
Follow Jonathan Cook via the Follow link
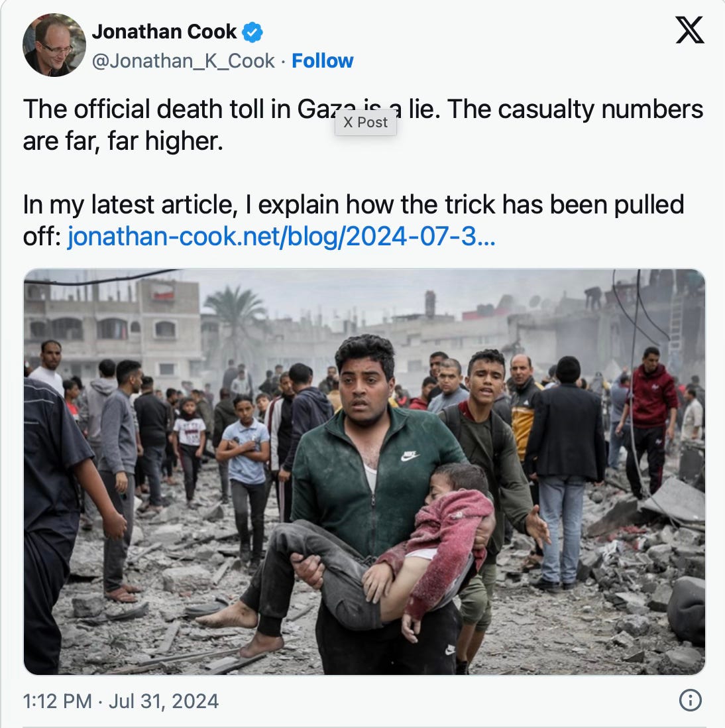click(x=323, y=61)
